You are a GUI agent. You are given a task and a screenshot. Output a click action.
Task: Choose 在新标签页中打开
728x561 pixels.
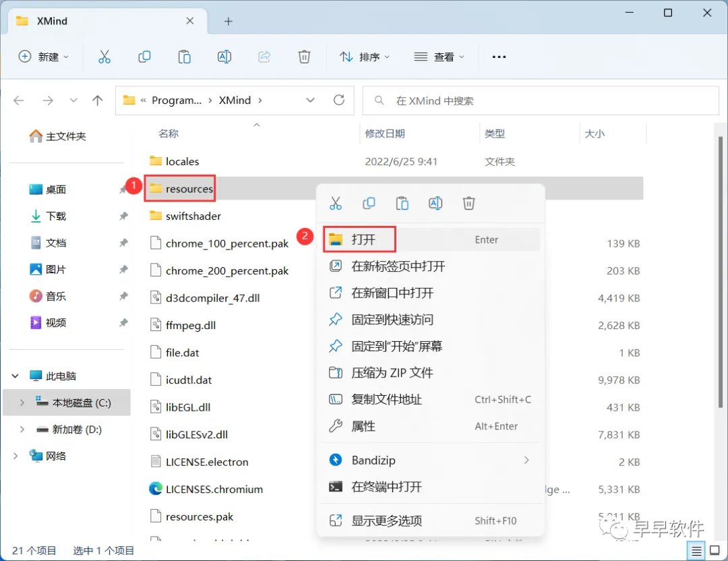pos(431,266)
